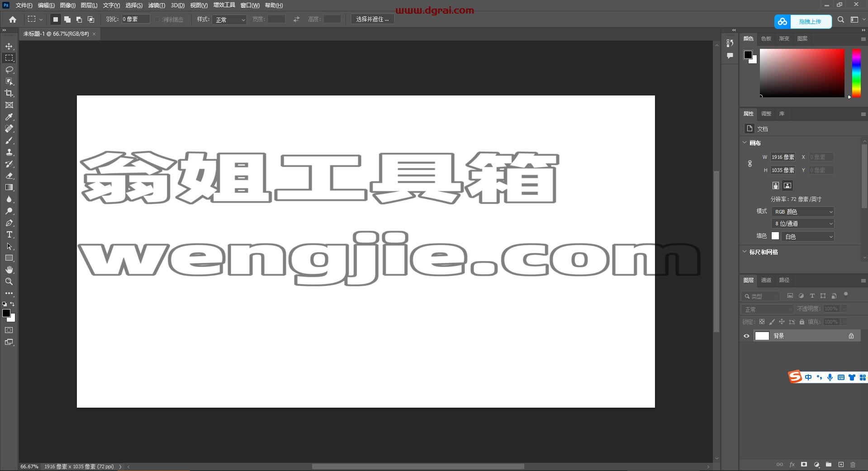Select the Rectangle shape tool
The image size is (868, 471).
pos(9,258)
